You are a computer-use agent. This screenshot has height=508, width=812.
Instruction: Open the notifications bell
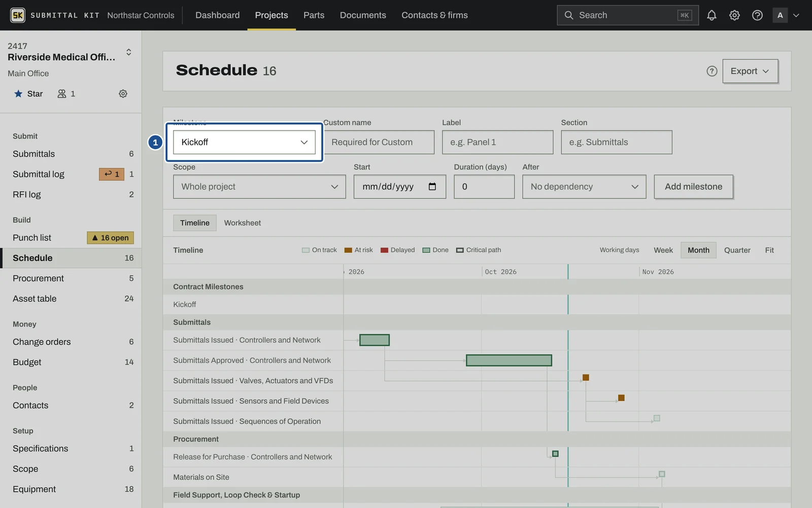click(712, 15)
